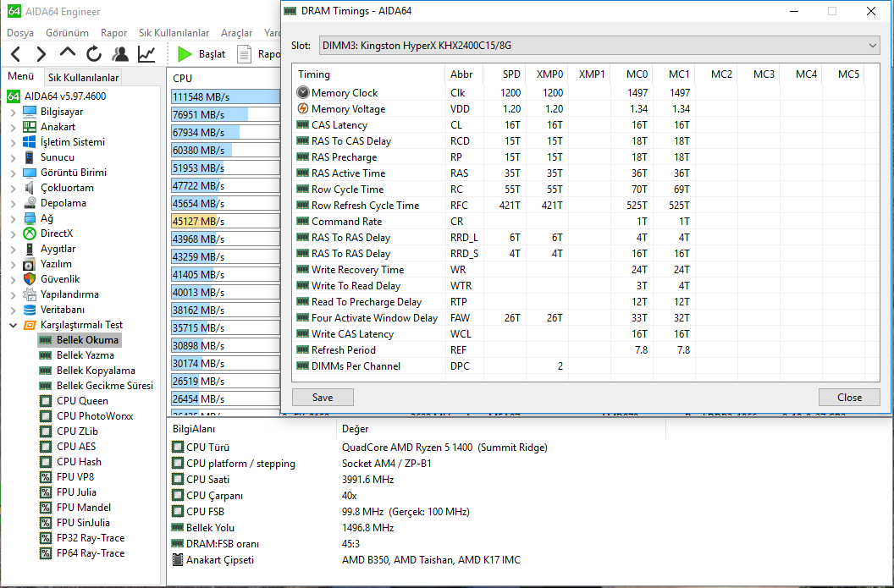Click the Timing column header
The height and width of the screenshot is (588, 894).
point(369,74)
